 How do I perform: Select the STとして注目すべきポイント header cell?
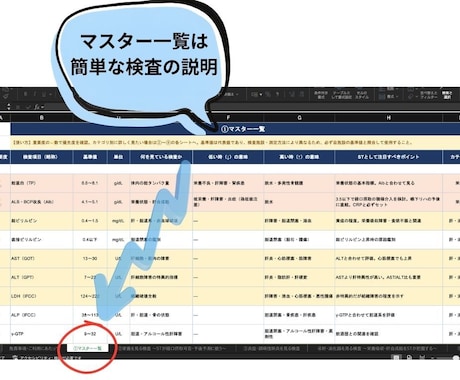(x=388, y=157)
